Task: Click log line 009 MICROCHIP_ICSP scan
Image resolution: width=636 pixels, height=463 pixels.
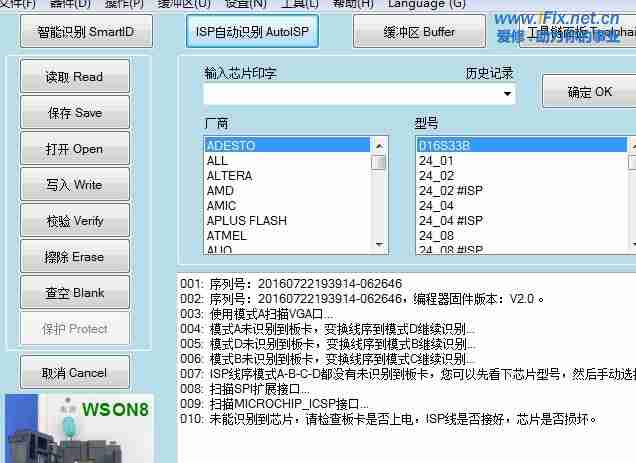Action: 274,404
